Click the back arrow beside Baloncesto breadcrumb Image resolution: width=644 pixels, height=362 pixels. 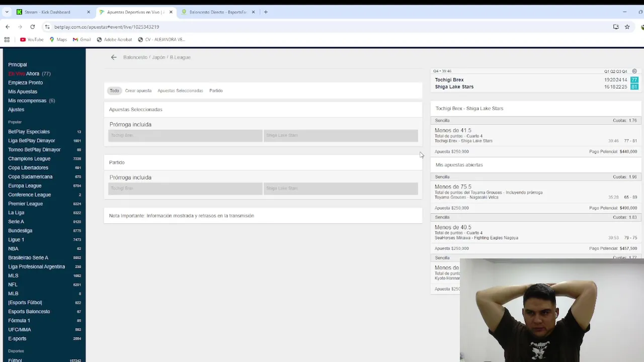tap(114, 57)
